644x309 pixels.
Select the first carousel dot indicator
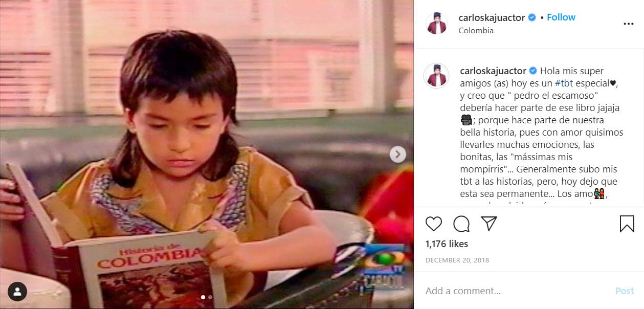203,297
